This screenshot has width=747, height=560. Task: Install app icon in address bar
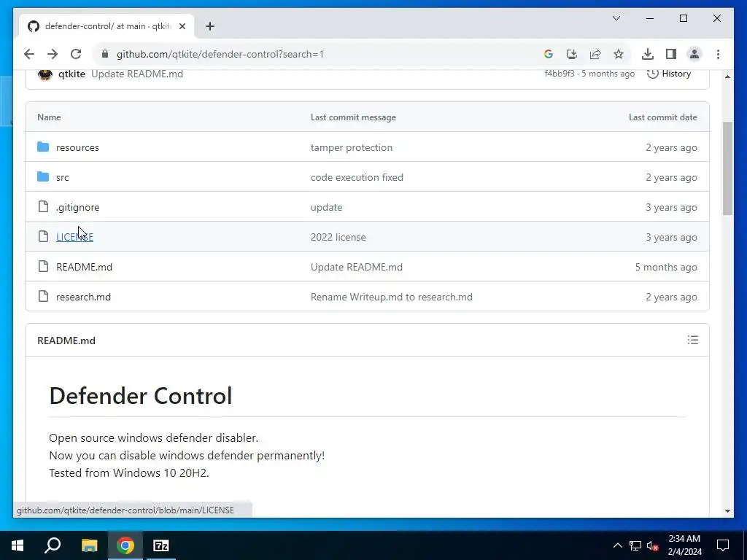(572, 54)
